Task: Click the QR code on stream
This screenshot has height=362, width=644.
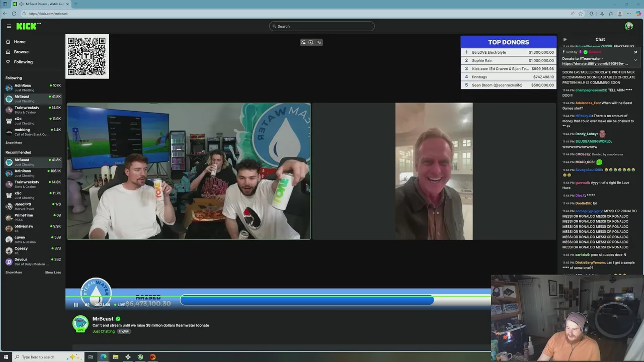Action: 87,56
